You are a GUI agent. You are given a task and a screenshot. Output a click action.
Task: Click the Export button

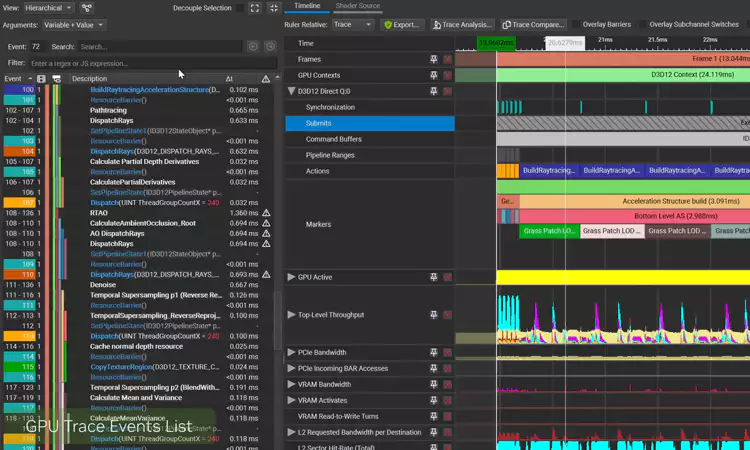(402, 24)
